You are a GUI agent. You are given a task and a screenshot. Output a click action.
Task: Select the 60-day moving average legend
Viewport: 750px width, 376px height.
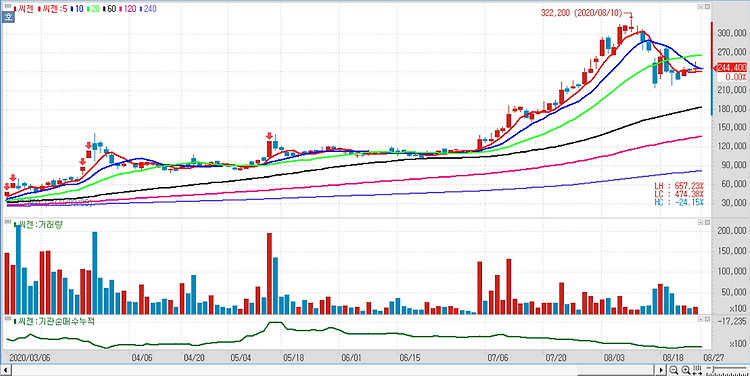click(110, 9)
